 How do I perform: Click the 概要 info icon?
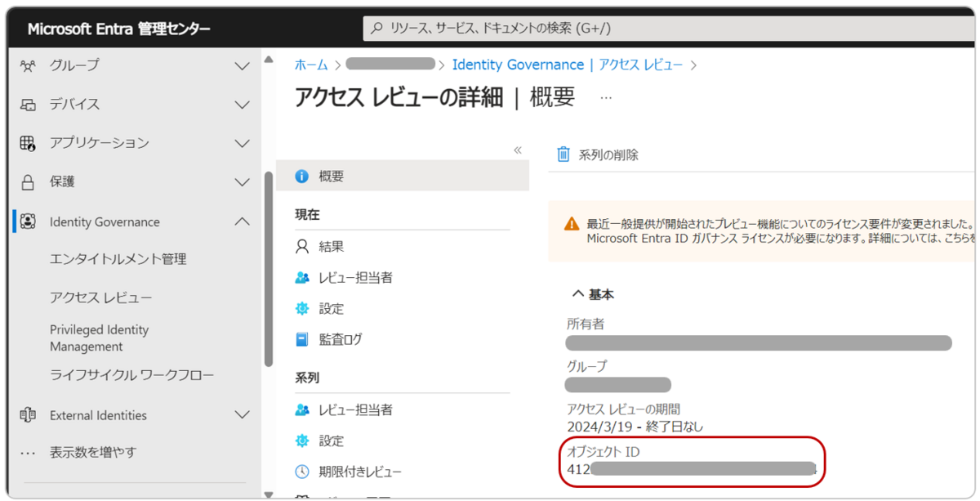pyautogui.click(x=302, y=177)
